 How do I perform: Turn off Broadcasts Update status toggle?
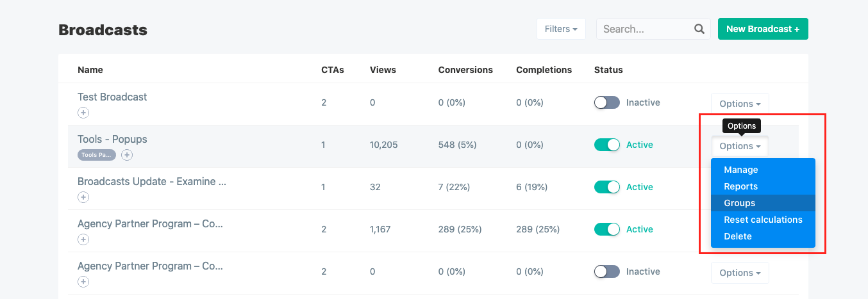pyautogui.click(x=607, y=187)
